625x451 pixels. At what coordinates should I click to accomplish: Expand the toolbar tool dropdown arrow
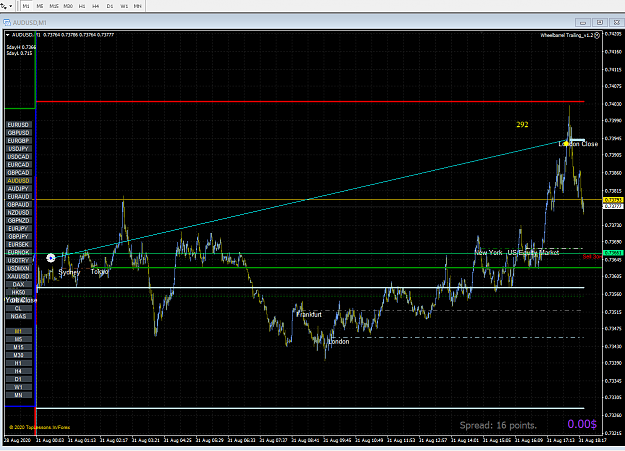(x=10, y=6)
